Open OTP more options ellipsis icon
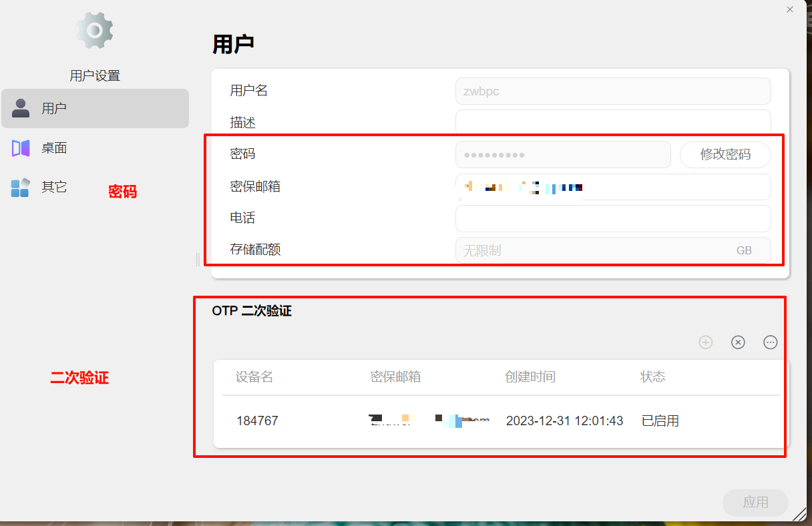Image resolution: width=812 pixels, height=526 pixels. tap(771, 342)
